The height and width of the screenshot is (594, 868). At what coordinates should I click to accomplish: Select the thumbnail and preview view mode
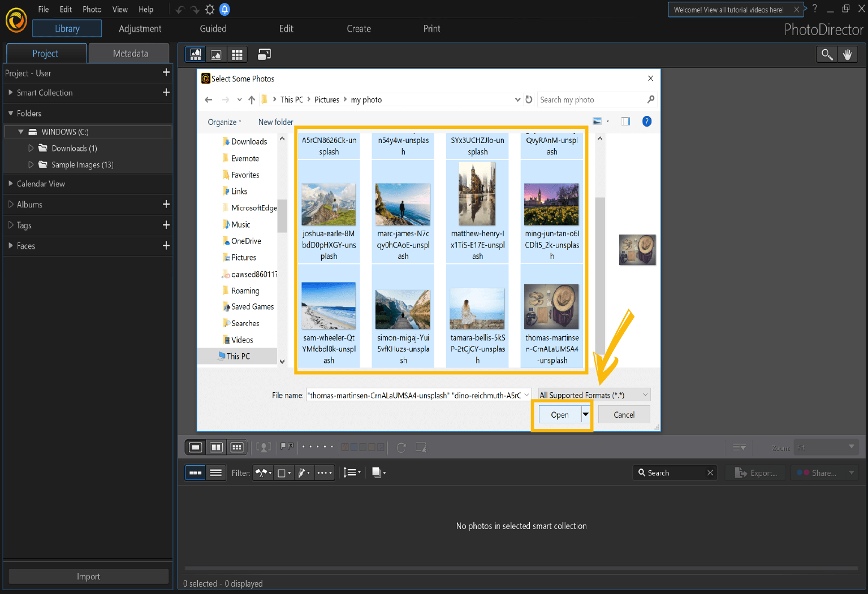click(x=195, y=54)
